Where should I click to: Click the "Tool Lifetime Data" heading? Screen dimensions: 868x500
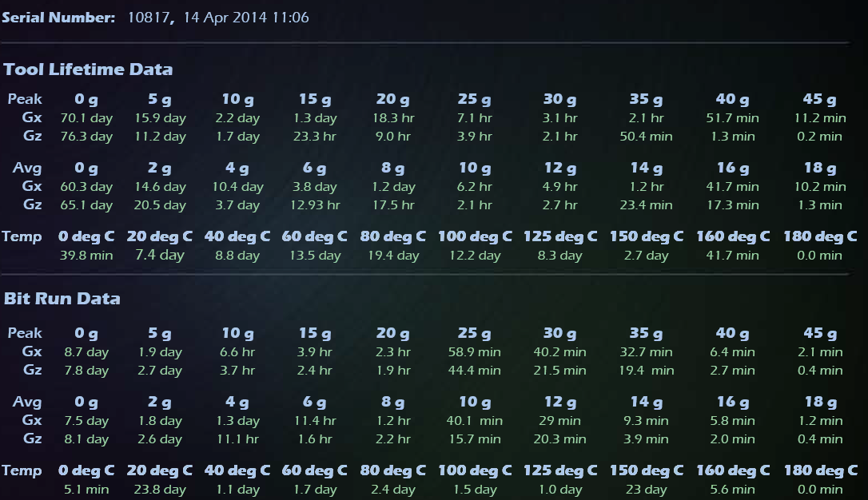88,69
